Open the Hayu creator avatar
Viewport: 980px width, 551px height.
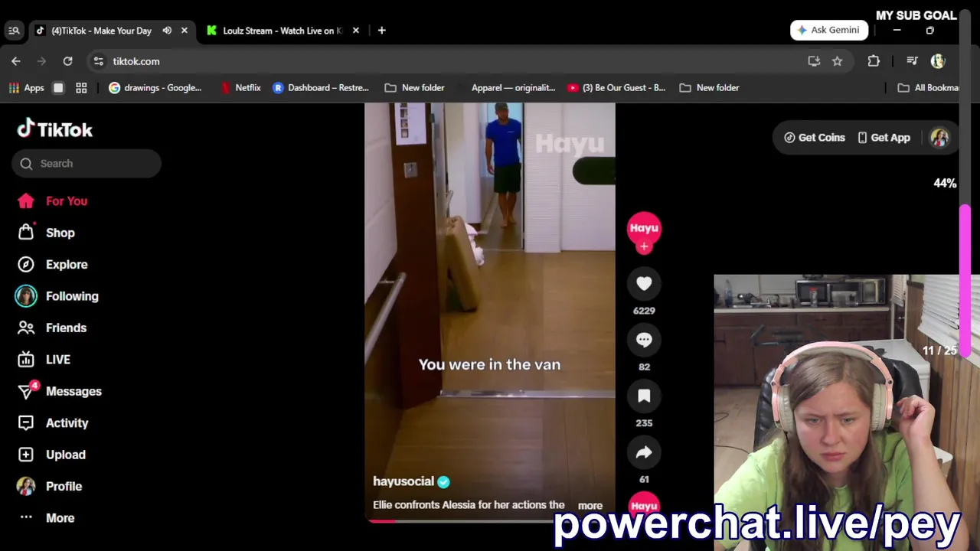[x=644, y=228]
